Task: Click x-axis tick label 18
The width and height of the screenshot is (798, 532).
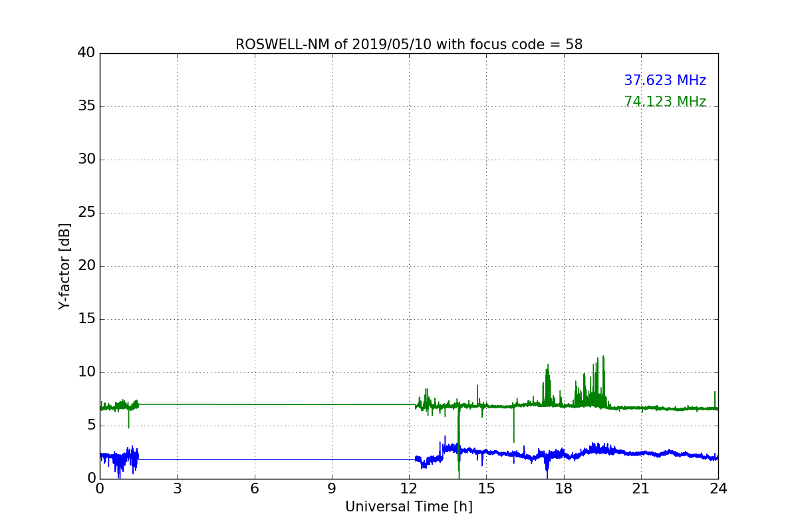Action: tap(564, 489)
